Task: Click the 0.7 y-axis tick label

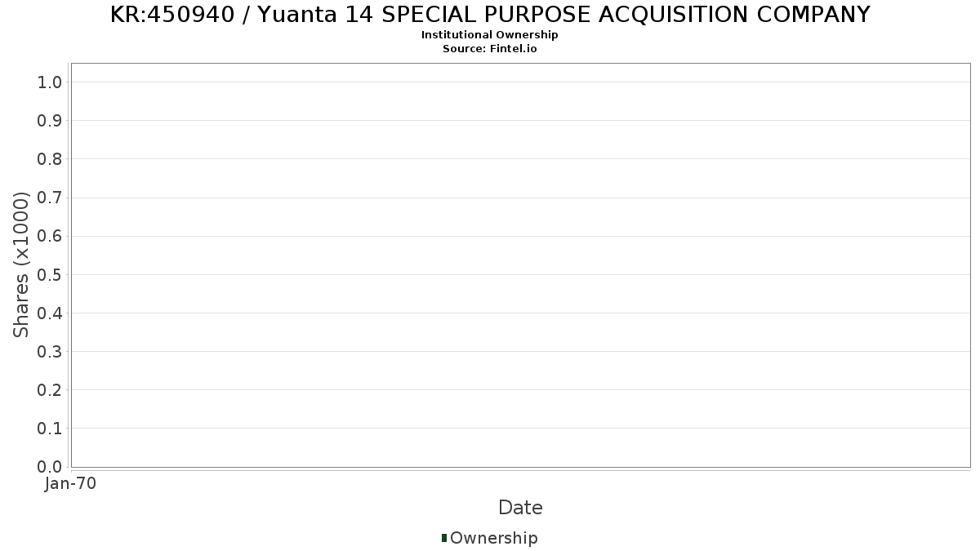Action: 50,198
